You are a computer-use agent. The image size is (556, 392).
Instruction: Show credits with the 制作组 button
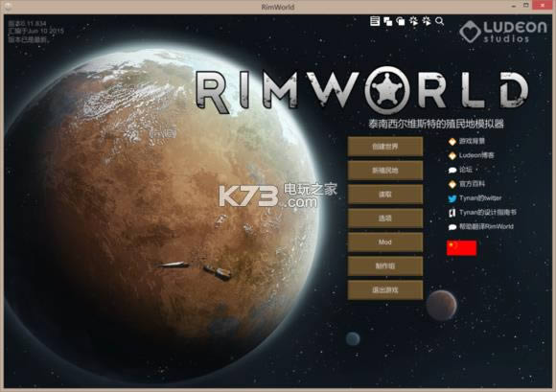(x=385, y=265)
